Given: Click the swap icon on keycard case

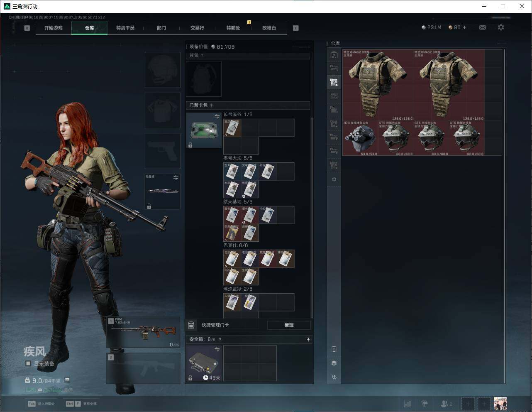Looking at the screenshot, I should tap(217, 116).
